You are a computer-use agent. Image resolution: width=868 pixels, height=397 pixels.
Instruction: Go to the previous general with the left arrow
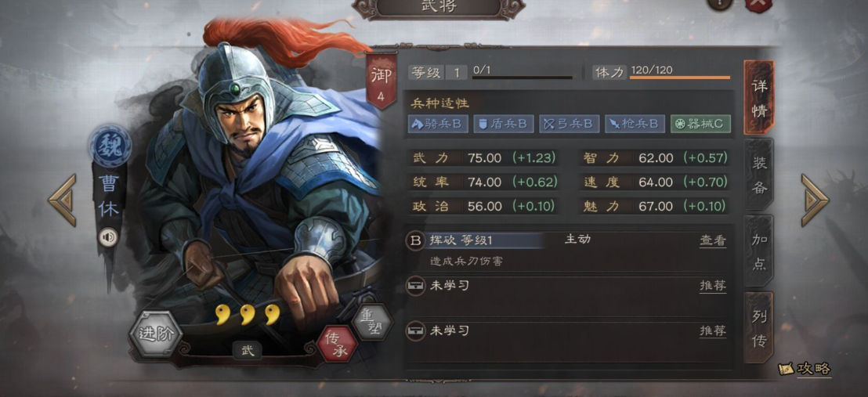tap(62, 200)
